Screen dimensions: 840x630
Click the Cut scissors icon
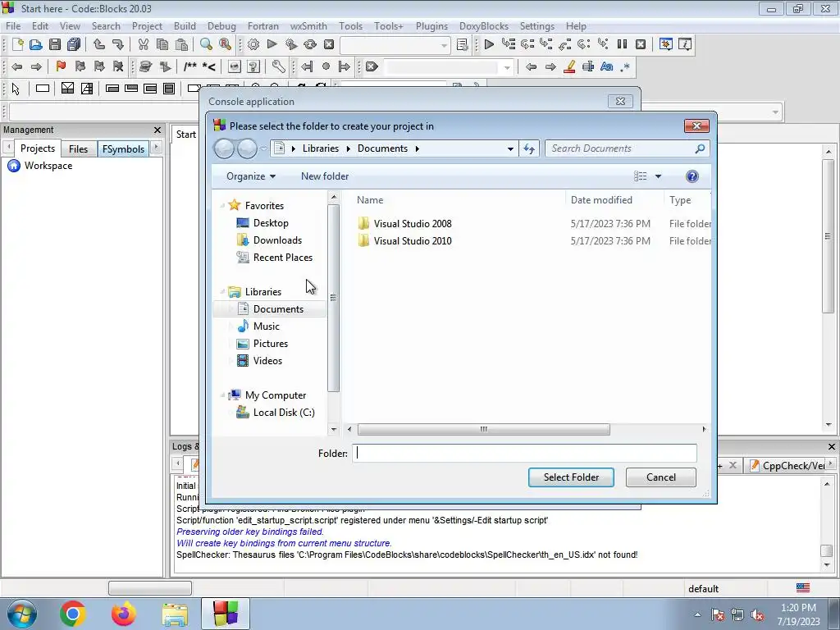143,44
